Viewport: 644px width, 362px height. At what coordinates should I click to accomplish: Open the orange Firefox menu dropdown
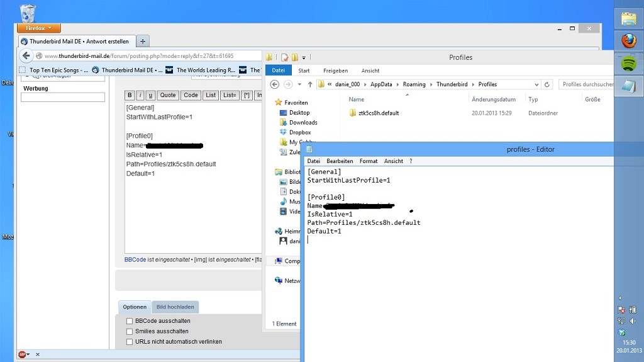coord(38,28)
